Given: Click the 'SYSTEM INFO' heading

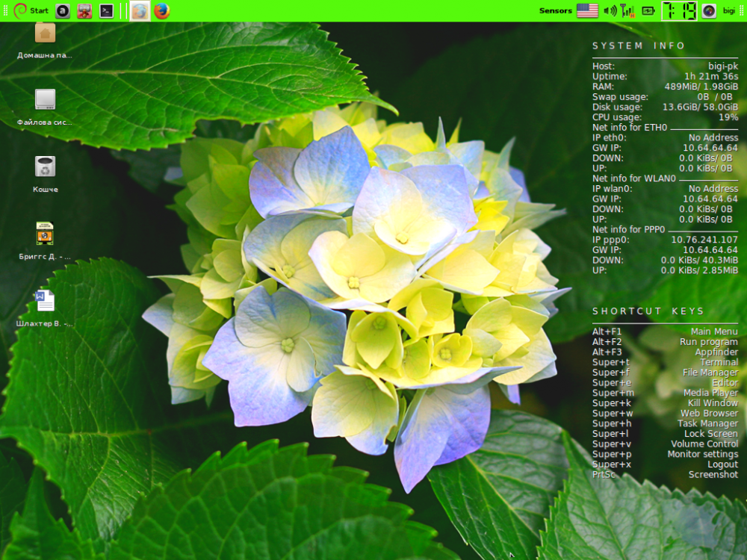Looking at the screenshot, I should click(639, 46).
